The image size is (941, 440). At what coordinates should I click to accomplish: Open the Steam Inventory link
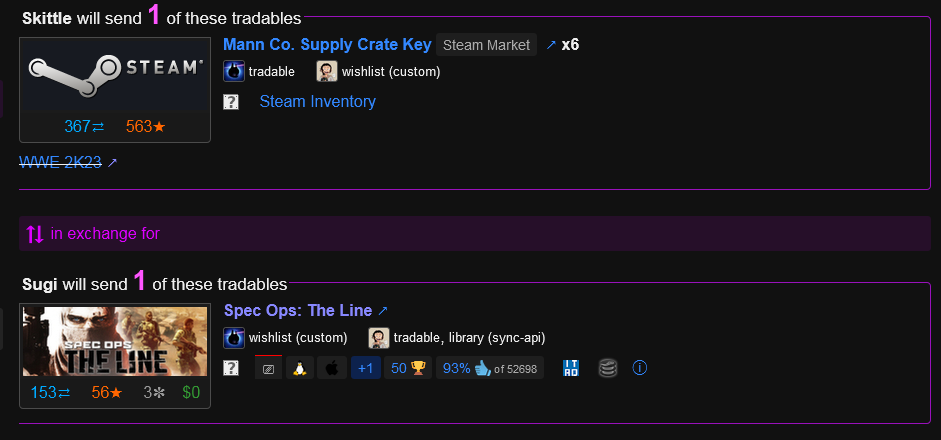point(317,101)
